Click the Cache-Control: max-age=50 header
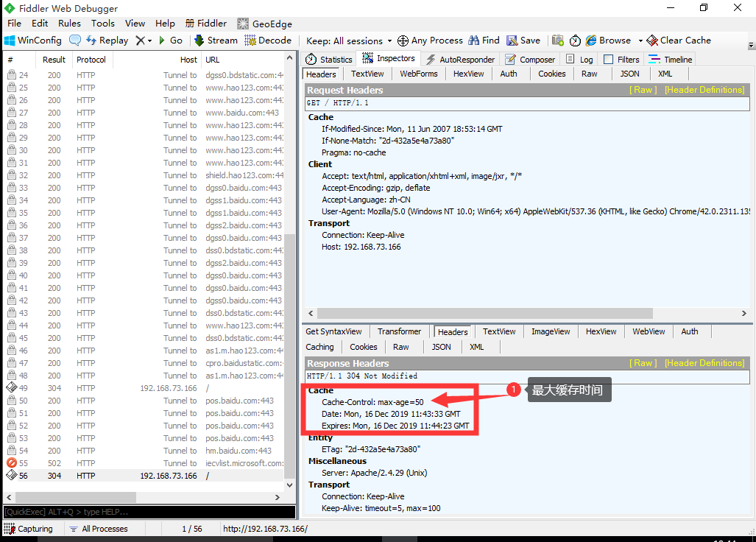This screenshot has height=542, width=756. 372,402
